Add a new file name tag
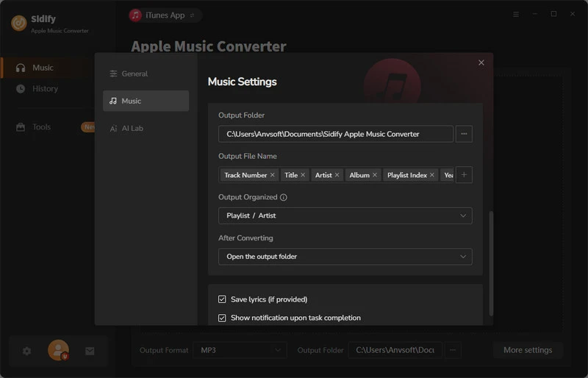The width and height of the screenshot is (588, 378). tap(464, 175)
